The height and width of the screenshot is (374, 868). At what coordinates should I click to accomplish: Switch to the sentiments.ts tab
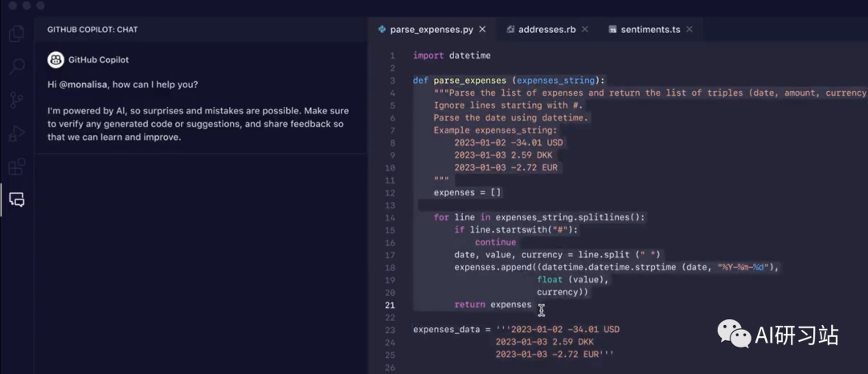pyautogui.click(x=650, y=30)
